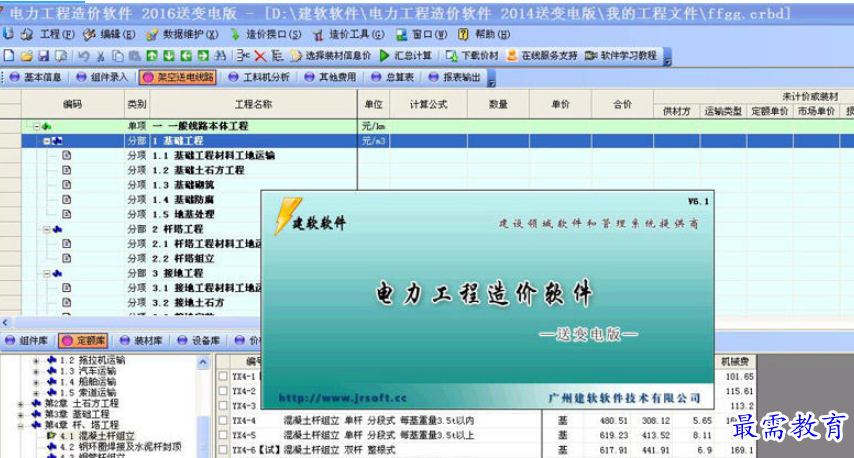854x458 pixels.
Task: Click the first icon in the menu bar
Action: coord(8,34)
